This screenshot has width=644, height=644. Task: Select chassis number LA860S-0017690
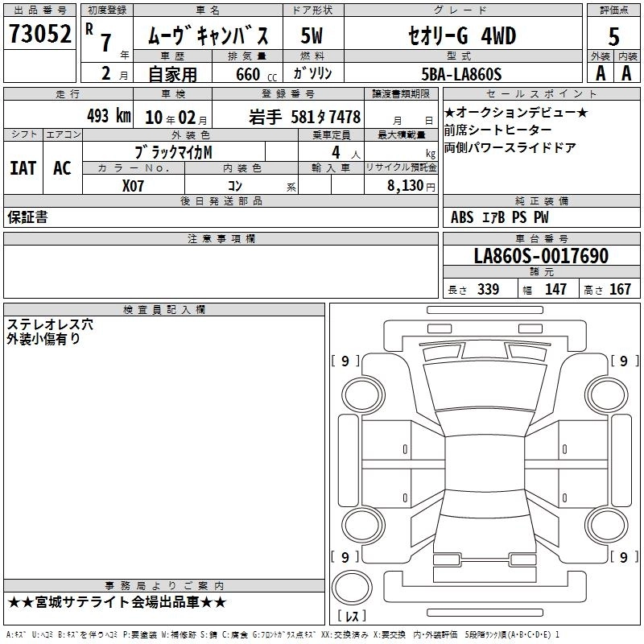(x=541, y=256)
